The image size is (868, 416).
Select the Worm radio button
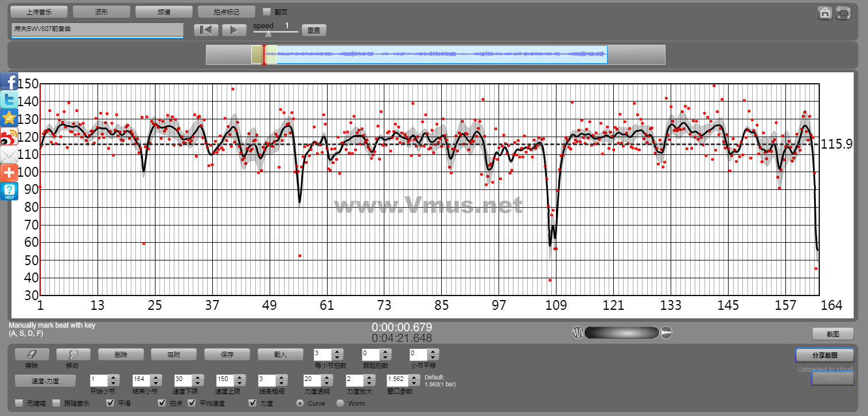(340, 403)
